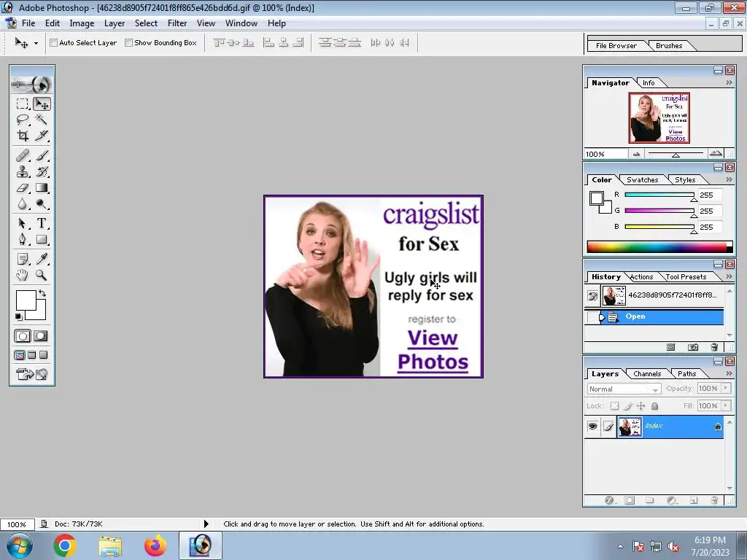Screen dimensions: 747x560
Task: Select the Gradient tool
Action: pos(42,187)
